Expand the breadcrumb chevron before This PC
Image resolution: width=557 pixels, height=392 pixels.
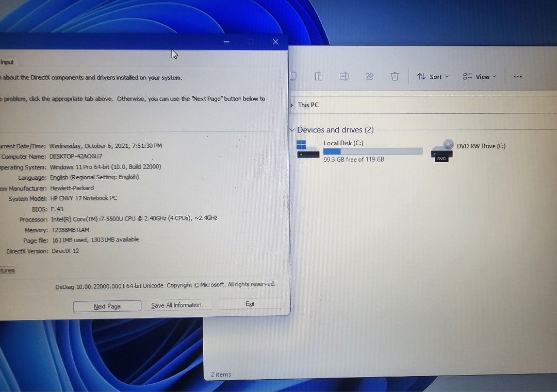click(291, 105)
